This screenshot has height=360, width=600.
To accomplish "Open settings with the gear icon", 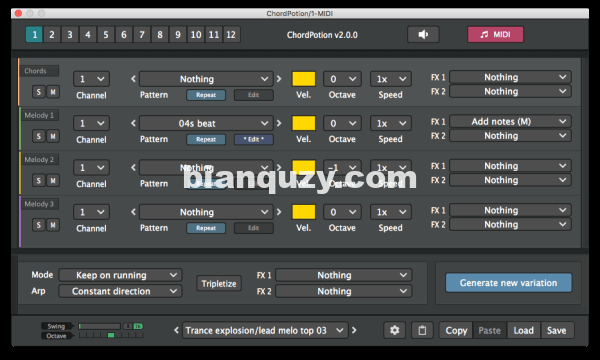I will tap(395, 330).
